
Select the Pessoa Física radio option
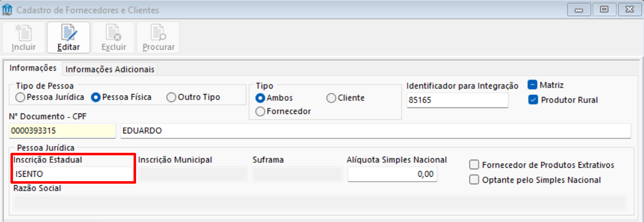(122, 97)
